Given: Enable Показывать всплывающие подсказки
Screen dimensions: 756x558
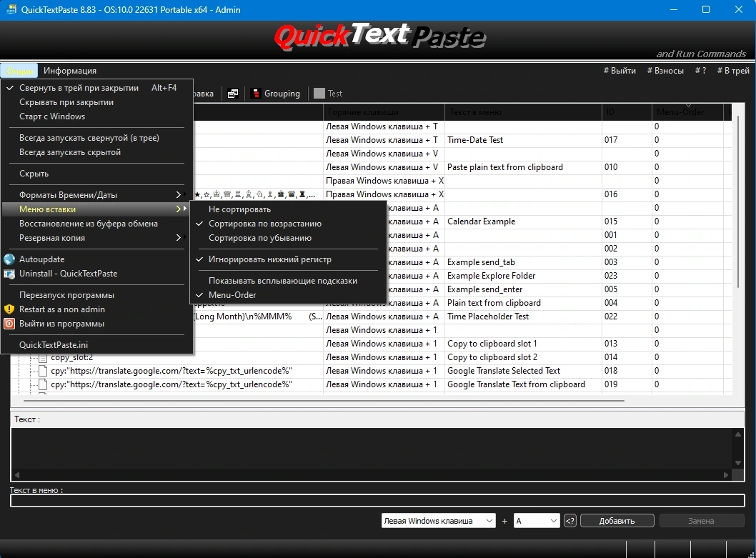Looking at the screenshot, I should click(288, 281).
